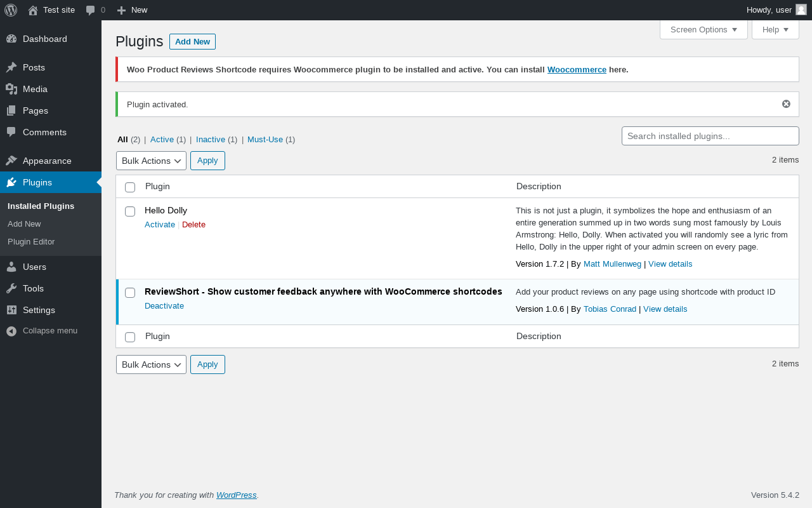The width and height of the screenshot is (812, 508).
Task: Filter plugins by Active
Action: click(162, 139)
